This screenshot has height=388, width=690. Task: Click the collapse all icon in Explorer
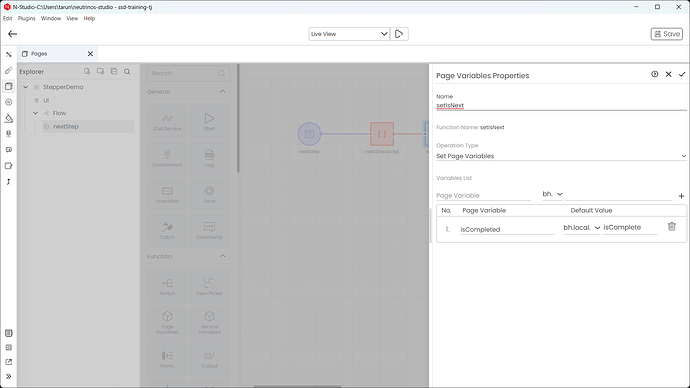[x=114, y=71]
